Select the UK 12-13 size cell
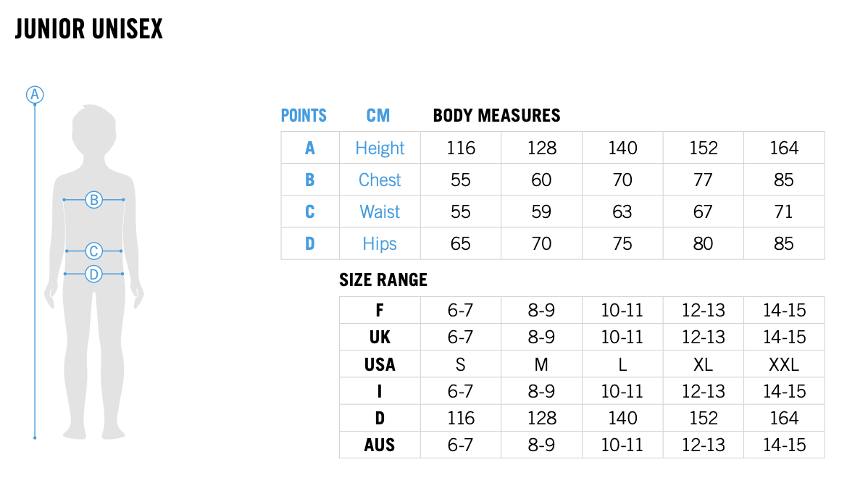 coord(703,337)
